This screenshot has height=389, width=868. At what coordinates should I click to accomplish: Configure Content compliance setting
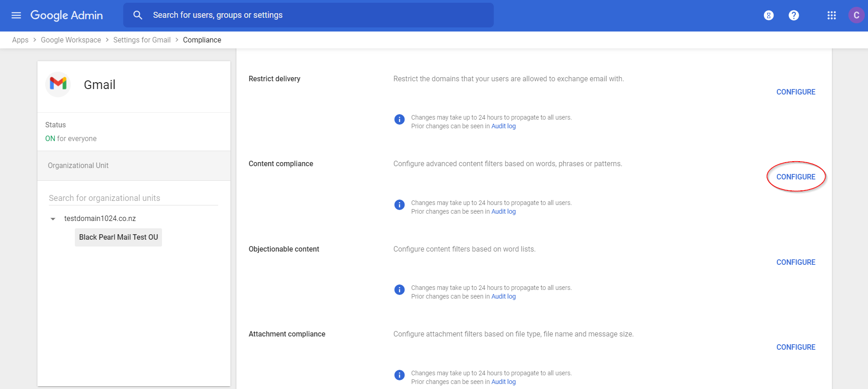(796, 177)
